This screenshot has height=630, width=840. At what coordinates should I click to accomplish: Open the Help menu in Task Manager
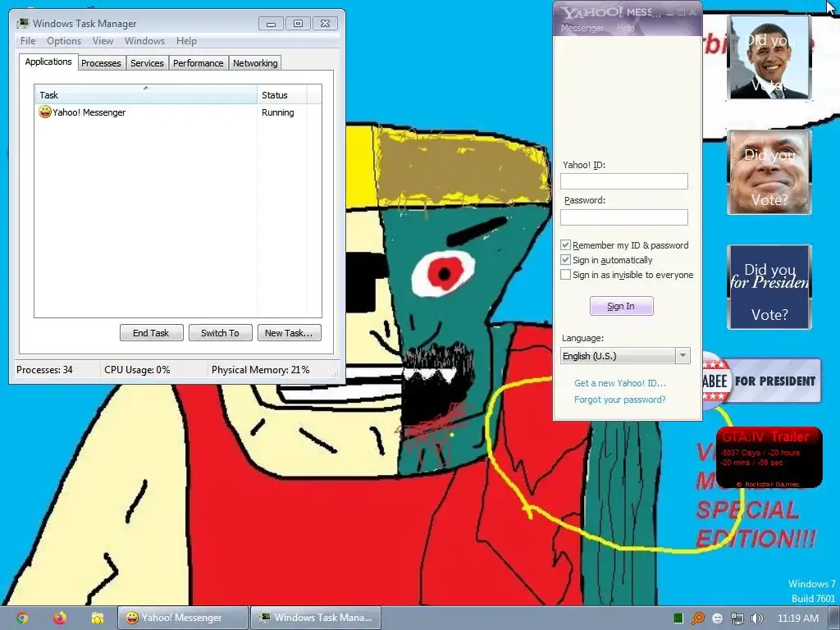coord(186,41)
